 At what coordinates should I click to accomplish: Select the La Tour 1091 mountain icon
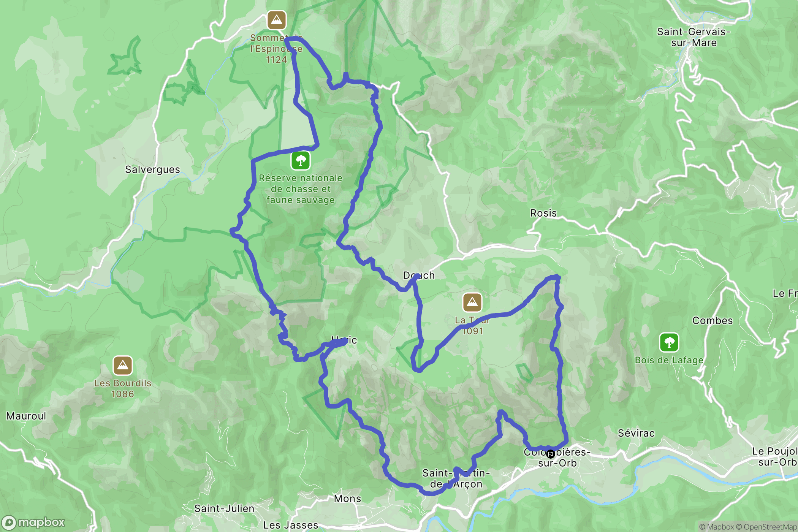pos(472,302)
